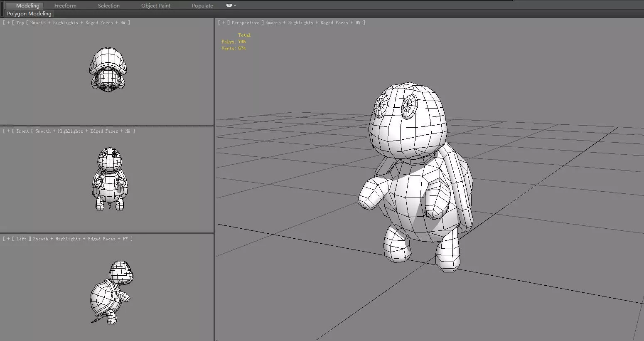
Task: Select the turtle model in Top viewport
Action: (x=108, y=69)
